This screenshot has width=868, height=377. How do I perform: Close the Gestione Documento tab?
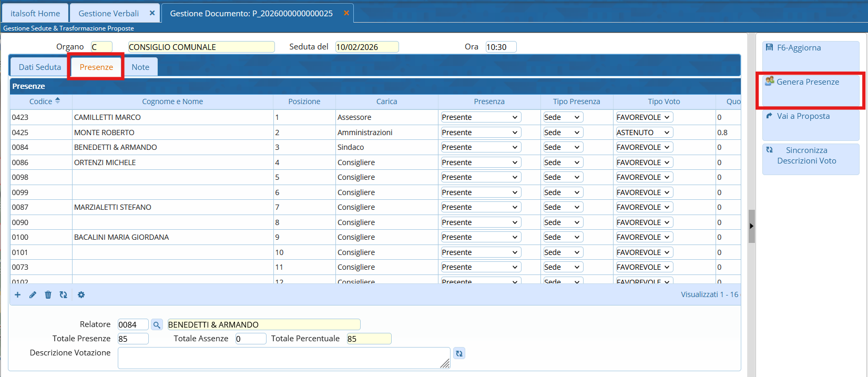tap(346, 13)
